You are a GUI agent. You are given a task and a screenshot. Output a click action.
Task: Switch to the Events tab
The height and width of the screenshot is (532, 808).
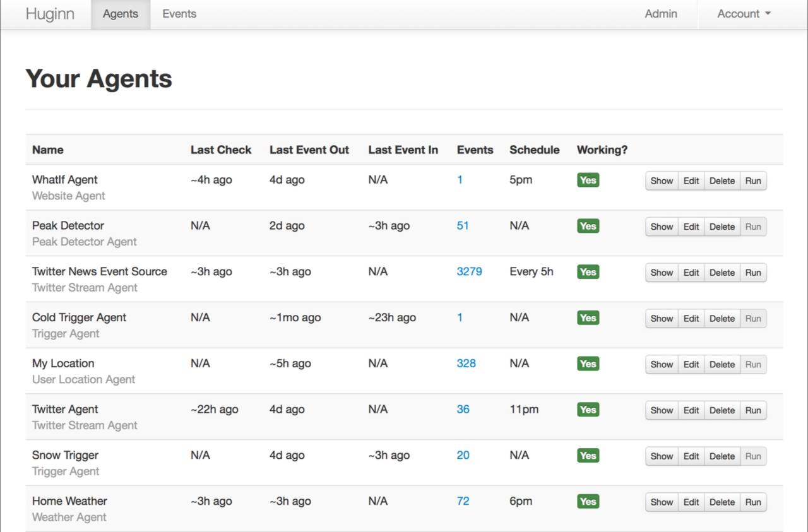(179, 14)
